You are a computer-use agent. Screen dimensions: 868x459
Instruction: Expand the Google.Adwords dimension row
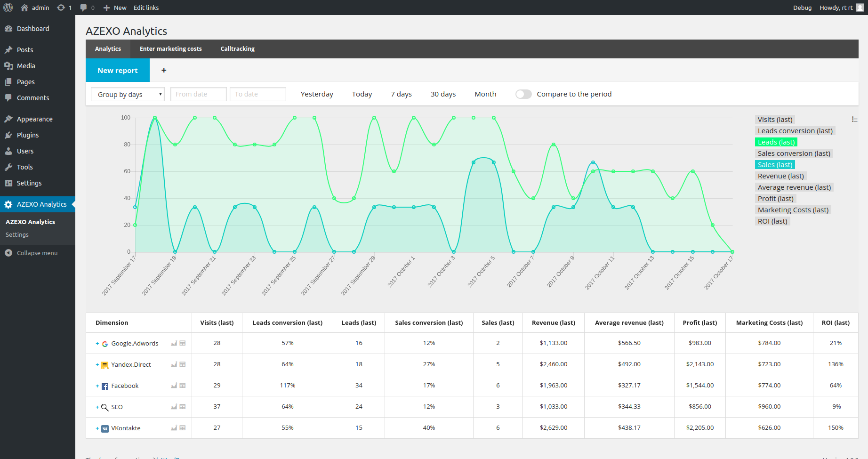click(x=97, y=344)
